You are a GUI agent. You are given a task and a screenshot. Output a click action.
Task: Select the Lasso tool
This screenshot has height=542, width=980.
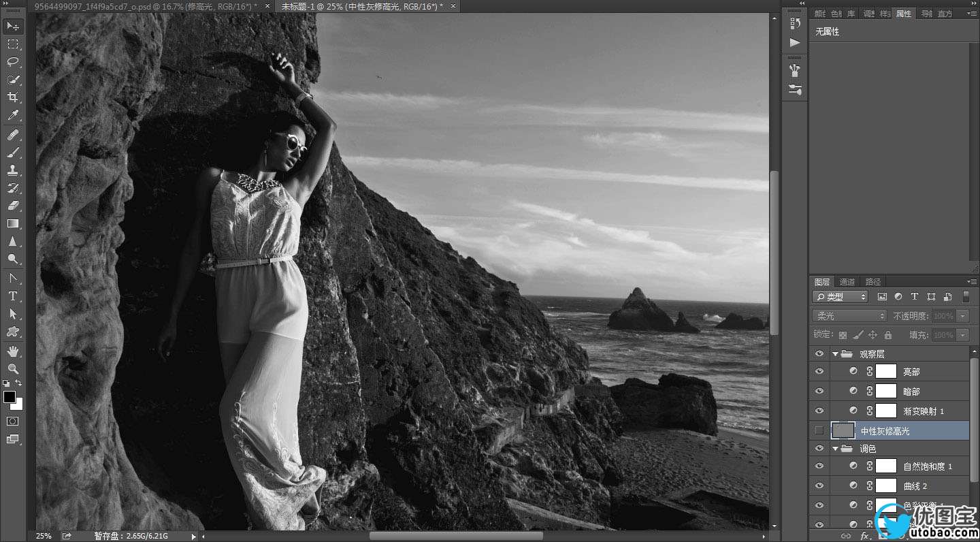tap(12, 62)
